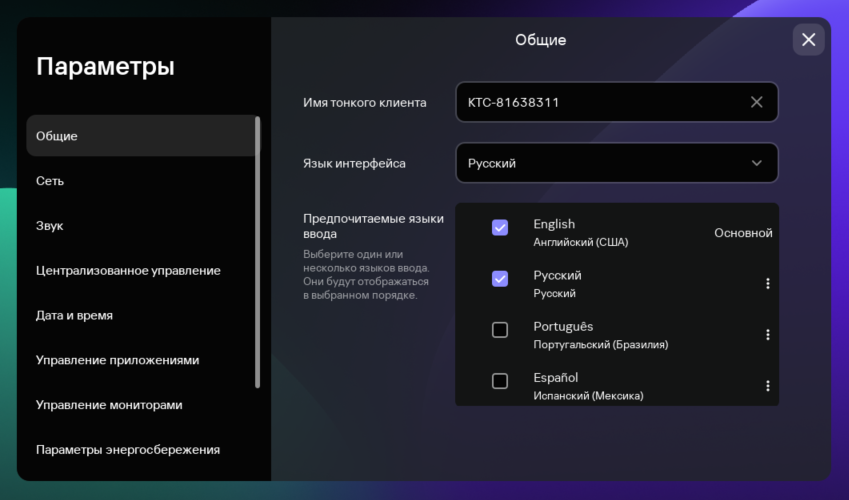
Task: Click the thin client name input field
Action: pyautogui.click(x=600, y=102)
